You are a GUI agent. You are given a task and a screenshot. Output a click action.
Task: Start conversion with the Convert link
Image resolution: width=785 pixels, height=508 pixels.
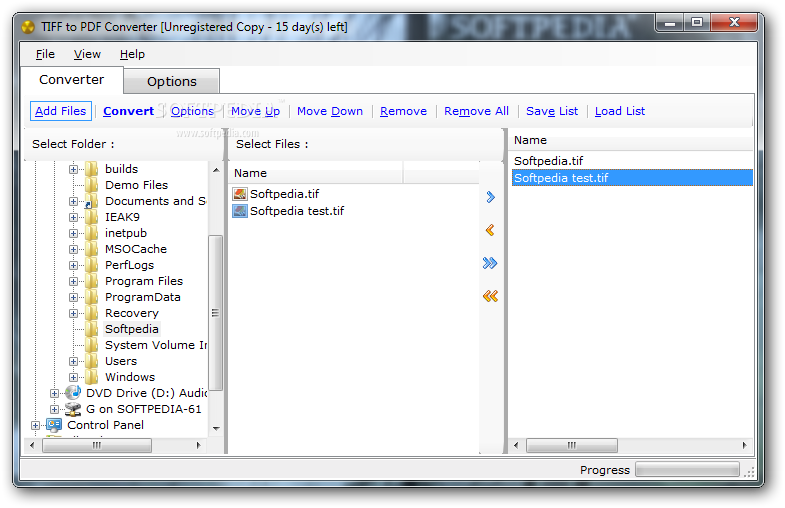[128, 111]
